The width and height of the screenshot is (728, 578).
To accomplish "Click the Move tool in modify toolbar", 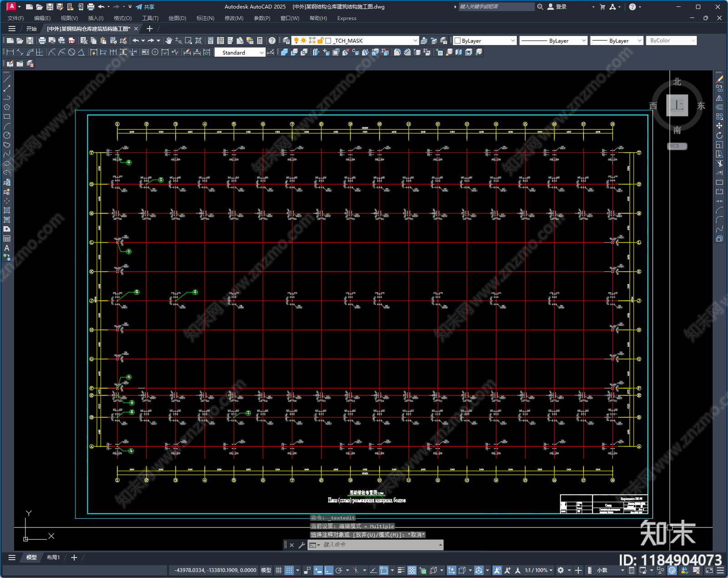I will [719, 126].
